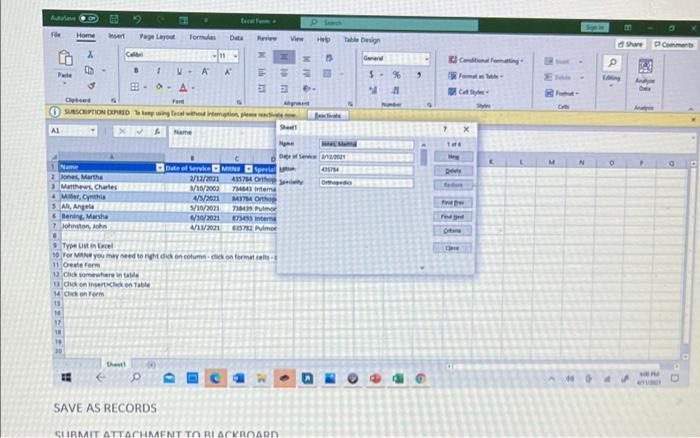Image resolution: width=700 pixels, height=438 pixels.
Task: Click the Undo arrow icon
Action: 137,19
